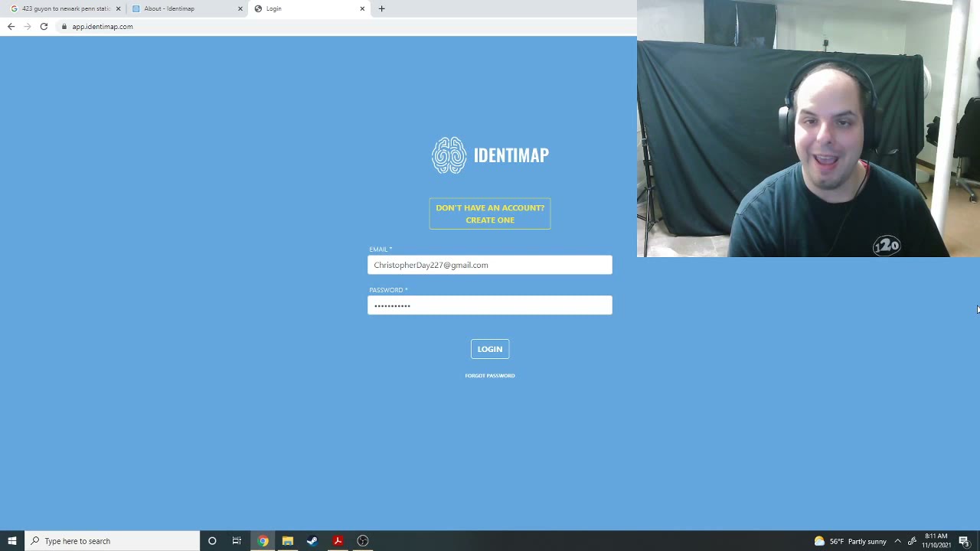Click the Windows taskbar search box
This screenshot has width=980, height=551.
click(113, 541)
